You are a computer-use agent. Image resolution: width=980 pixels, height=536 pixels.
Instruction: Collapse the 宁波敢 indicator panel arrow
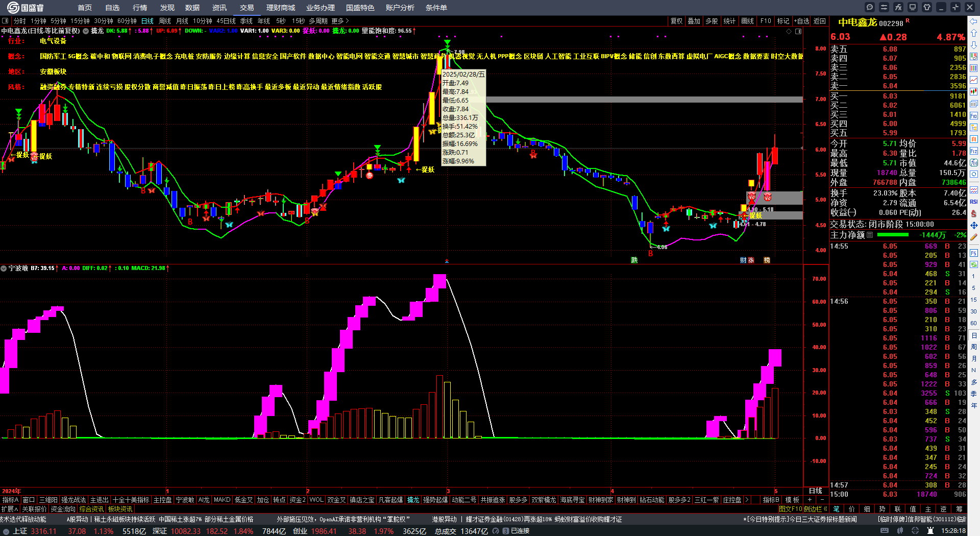coord(4,268)
